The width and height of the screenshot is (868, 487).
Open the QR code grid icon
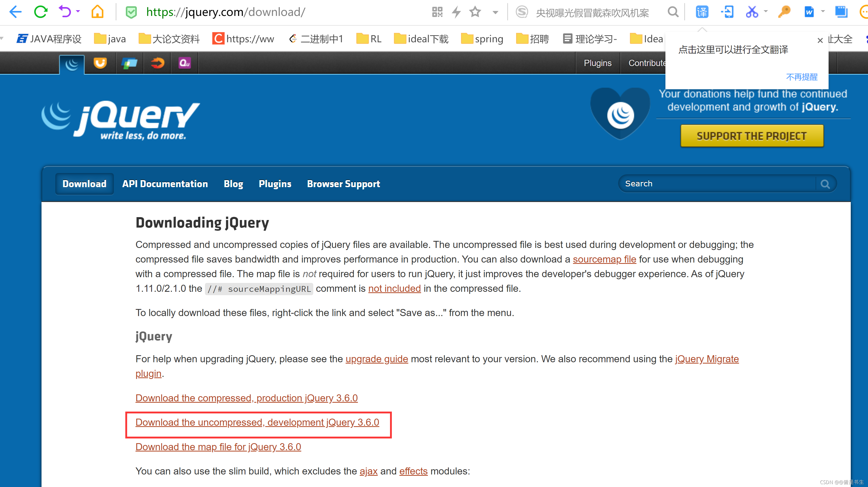(437, 12)
